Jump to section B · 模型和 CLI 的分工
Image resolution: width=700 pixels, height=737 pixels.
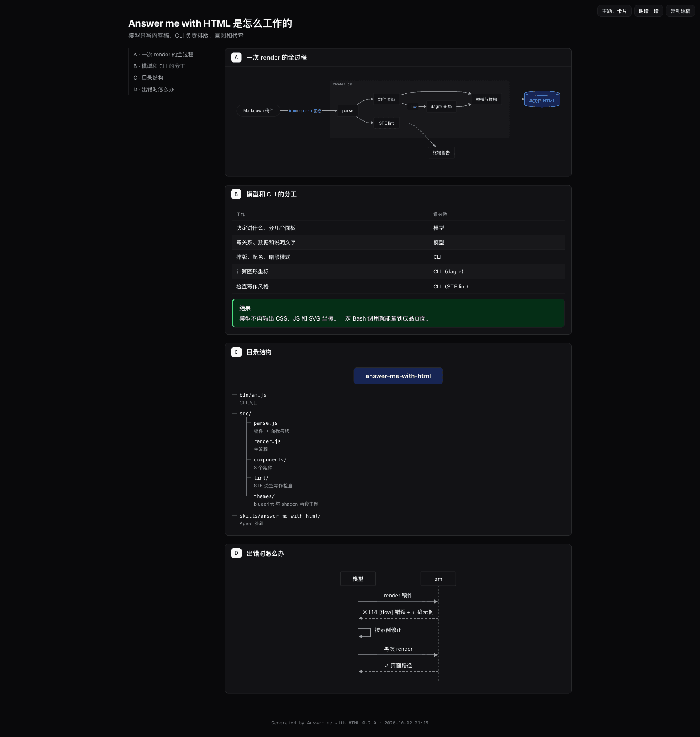pyautogui.click(x=159, y=66)
